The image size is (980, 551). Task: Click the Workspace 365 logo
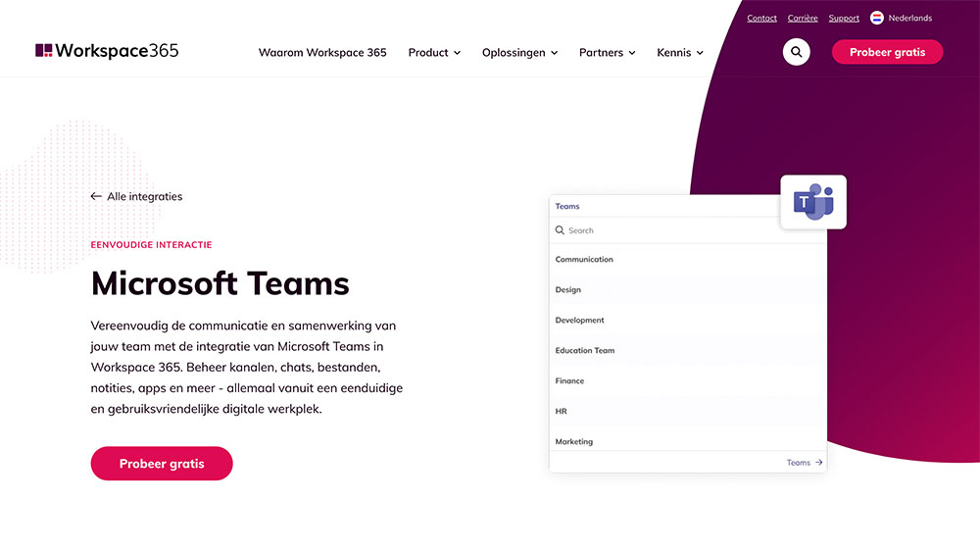(x=107, y=51)
